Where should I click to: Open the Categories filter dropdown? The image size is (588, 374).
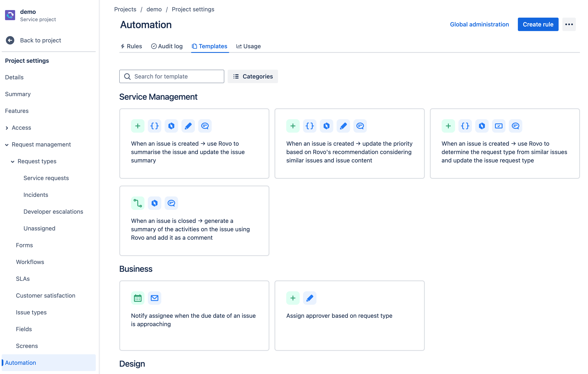[252, 76]
